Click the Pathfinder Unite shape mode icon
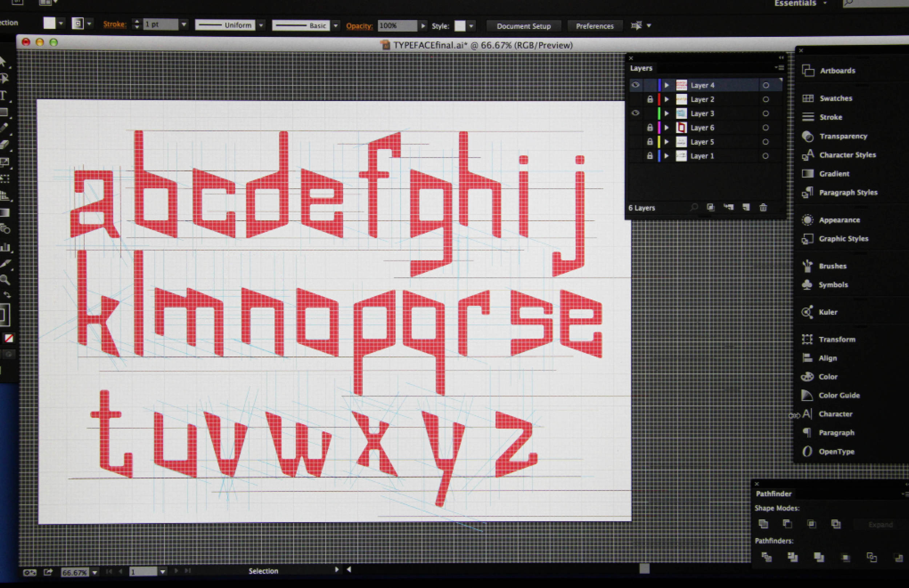Viewport: 909px width, 588px height. (763, 524)
